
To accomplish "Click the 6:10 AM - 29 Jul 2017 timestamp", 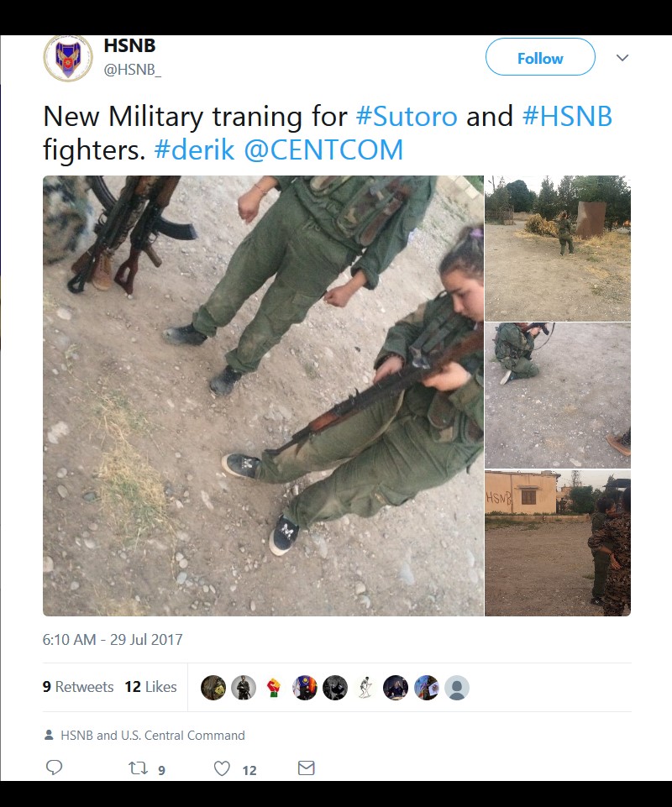I will point(113,639).
